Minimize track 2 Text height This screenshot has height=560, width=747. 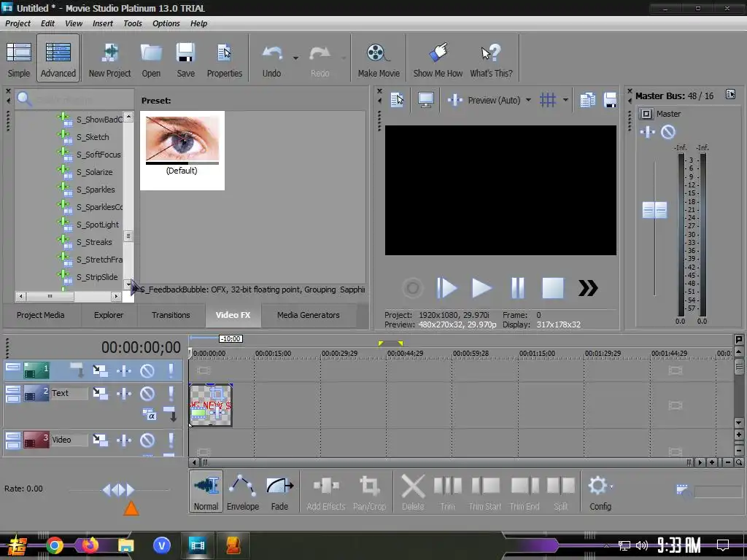tap(13, 389)
